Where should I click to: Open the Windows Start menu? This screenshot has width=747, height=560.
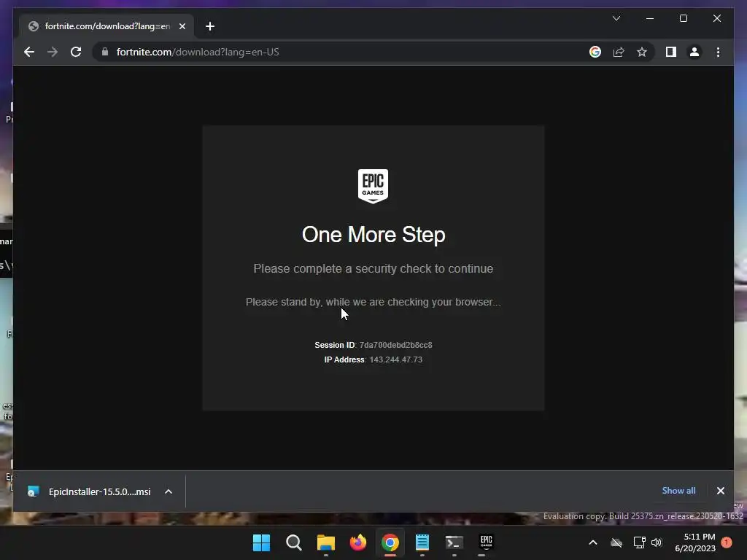point(262,542)
